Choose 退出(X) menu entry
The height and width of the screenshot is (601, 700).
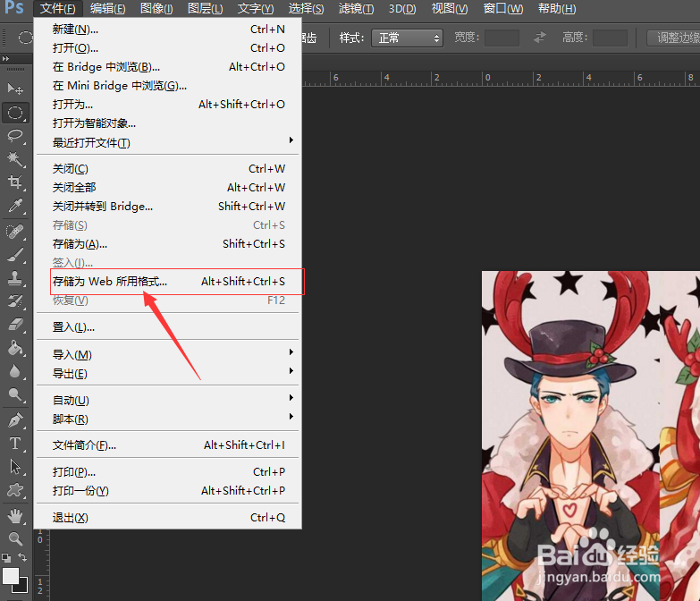(x=168, y=518)
